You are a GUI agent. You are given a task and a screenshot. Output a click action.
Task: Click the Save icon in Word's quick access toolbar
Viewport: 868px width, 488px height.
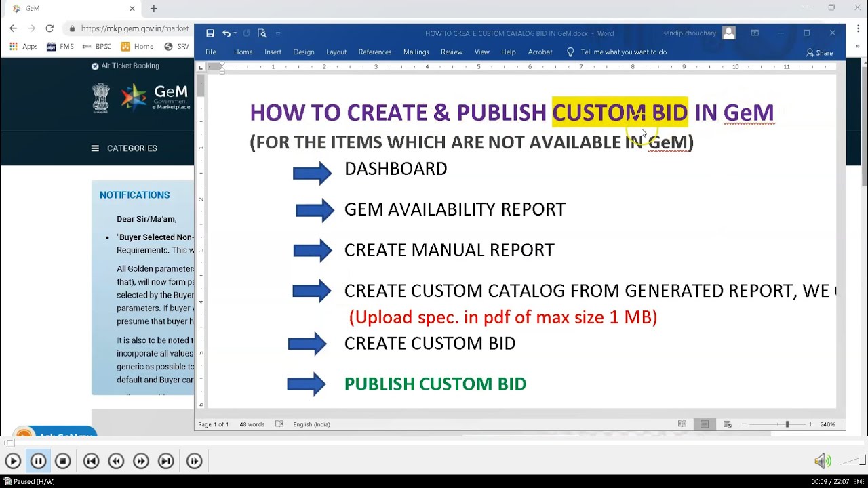pos(210,33)
